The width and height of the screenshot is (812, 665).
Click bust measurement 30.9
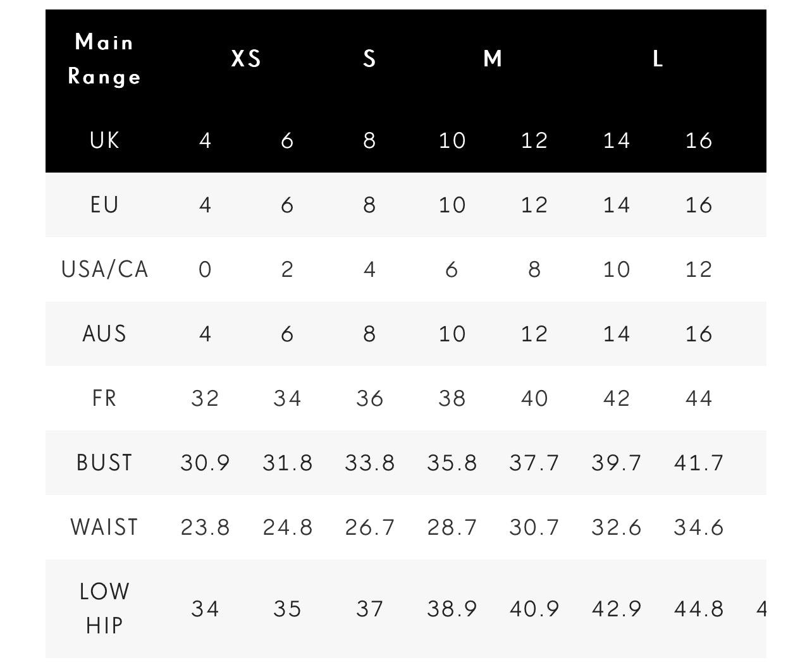[x=205, y=463]
